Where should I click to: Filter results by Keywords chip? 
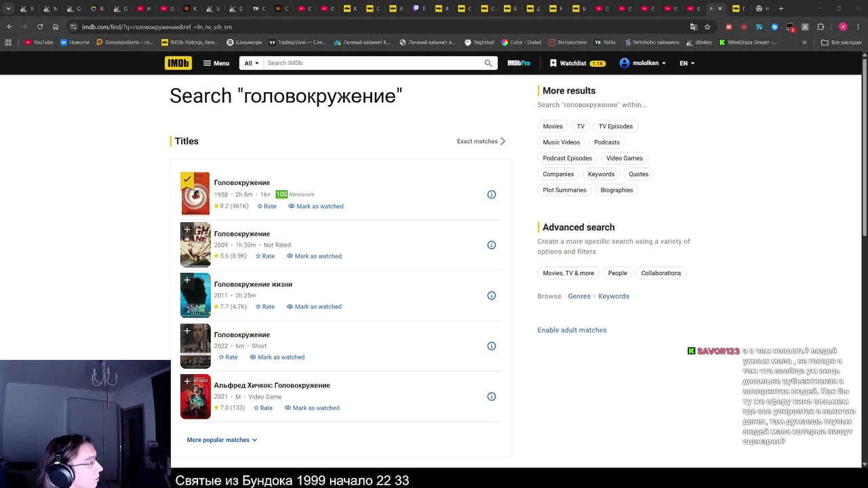[x=601, y=174]
